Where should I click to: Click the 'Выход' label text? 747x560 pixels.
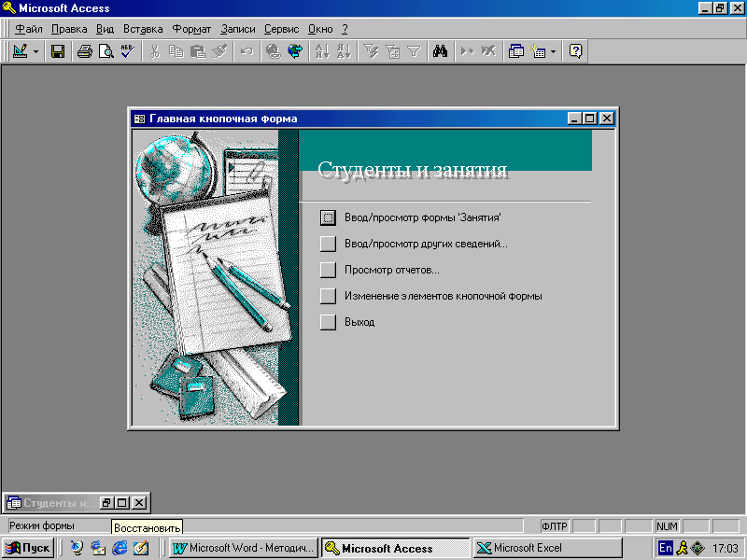click(x=359, y=322)
